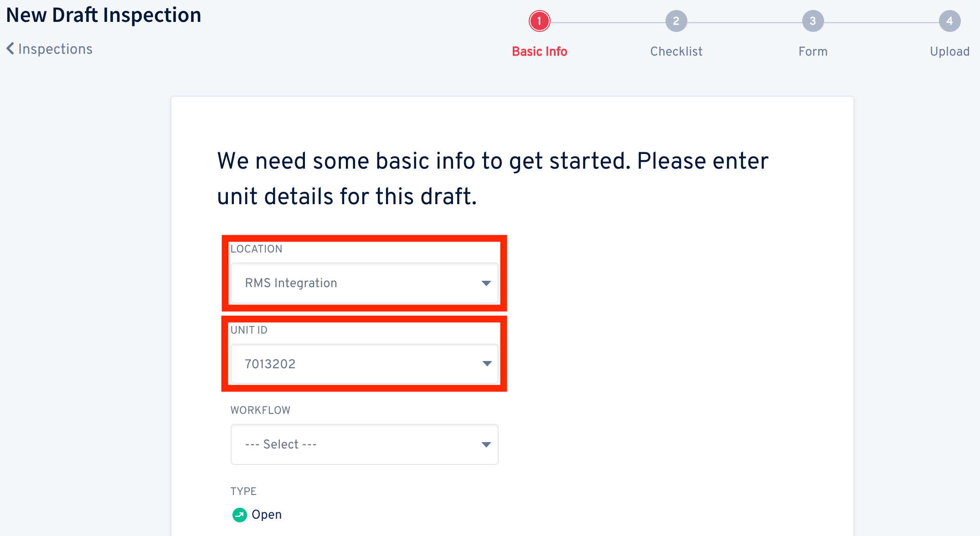Select the Open type option text
Image resolution: width=980 pixels, height=536 pixels.
(x=267, y=515)
